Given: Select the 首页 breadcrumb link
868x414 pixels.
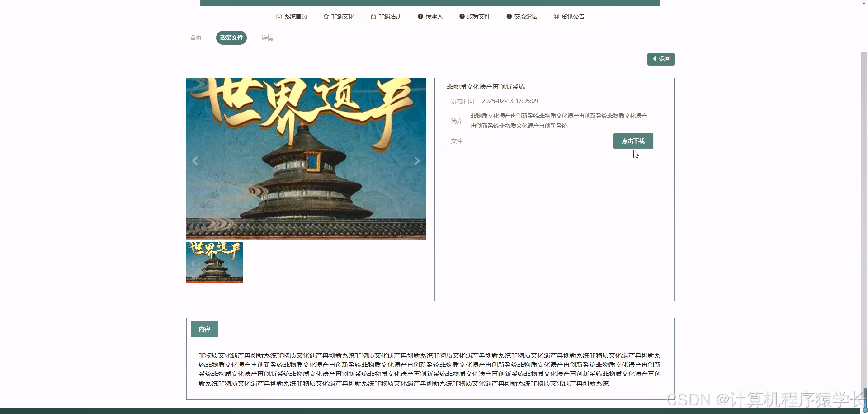Looking at the screenshot, I should click(x=195, y=38).
